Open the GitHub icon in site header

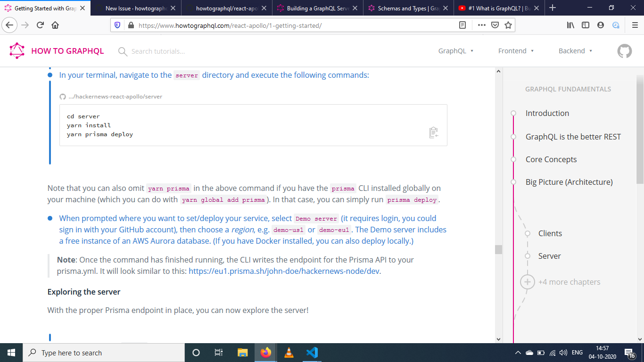click(x=624, y=50)
